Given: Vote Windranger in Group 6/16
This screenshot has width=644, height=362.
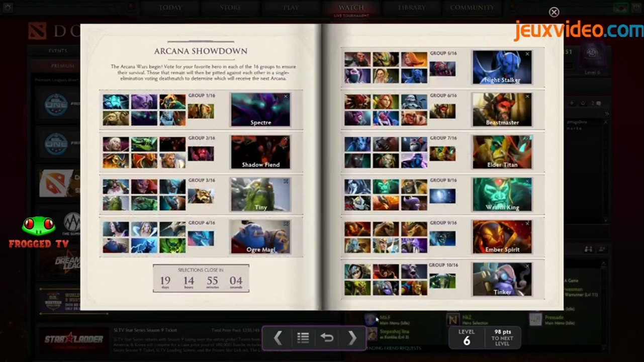Looking at the screenshot, I should (x=386, y=102).
